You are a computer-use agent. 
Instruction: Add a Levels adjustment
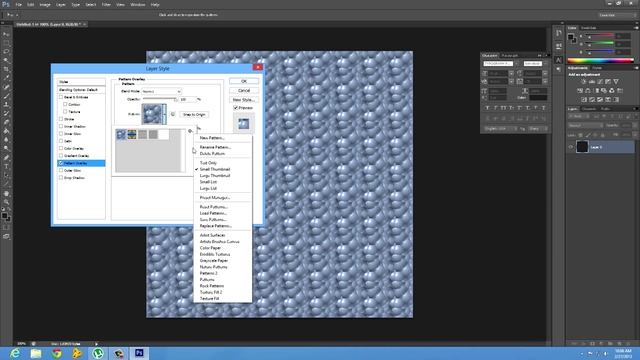coord(591,82)
